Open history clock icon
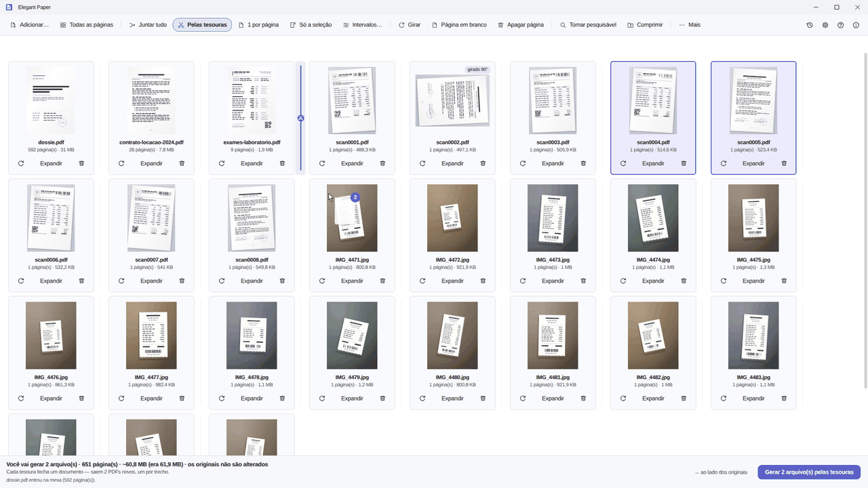This screenshot has height=488, width=868. click(810, 25)
